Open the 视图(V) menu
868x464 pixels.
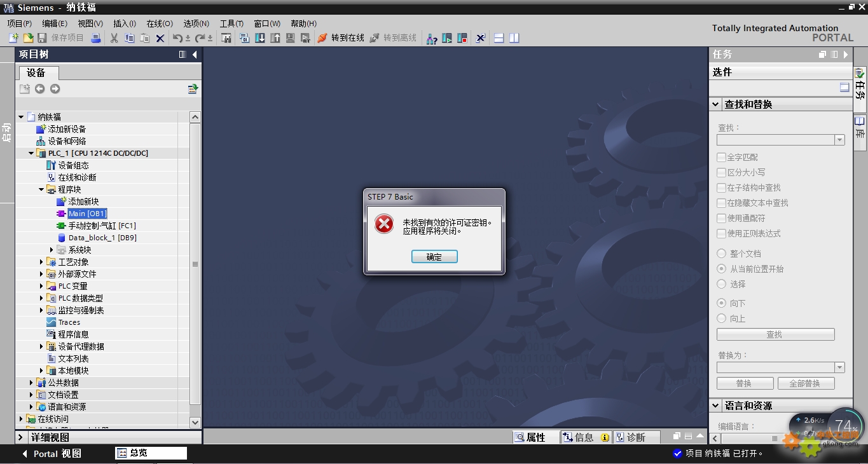pos(90,24)
